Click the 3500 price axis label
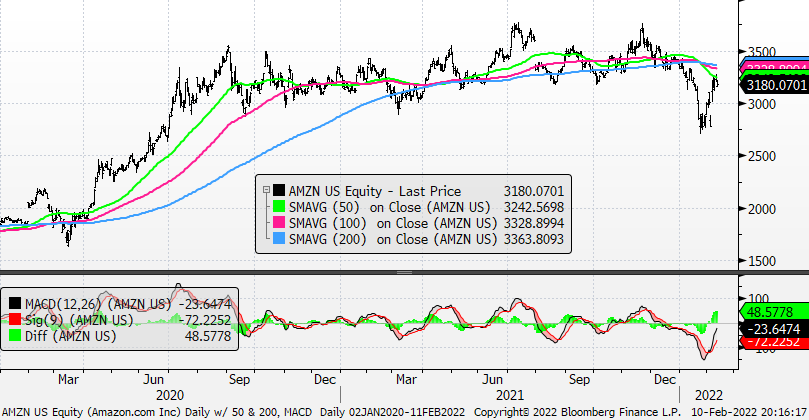Viewport: 809px width, 420px height. pyautogui.click(x=762, y=52)
